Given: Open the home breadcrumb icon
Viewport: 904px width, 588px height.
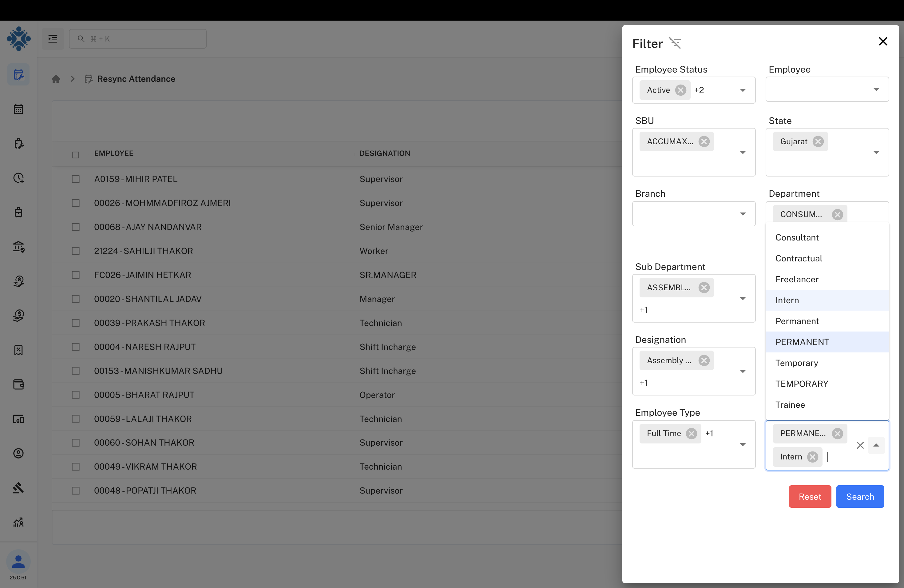Looking at the screenshot, I should 56,79.
